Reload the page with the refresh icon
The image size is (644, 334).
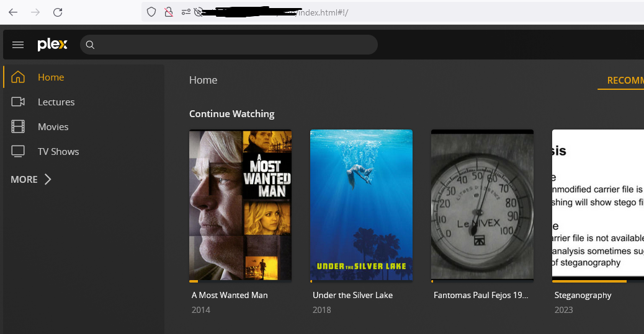point(58,12)
